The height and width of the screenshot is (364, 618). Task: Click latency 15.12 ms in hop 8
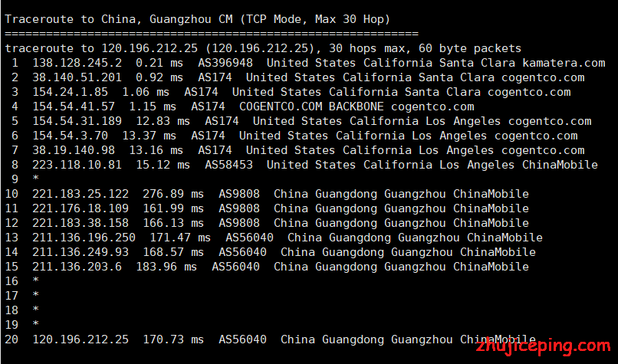[x=163, y=165]
